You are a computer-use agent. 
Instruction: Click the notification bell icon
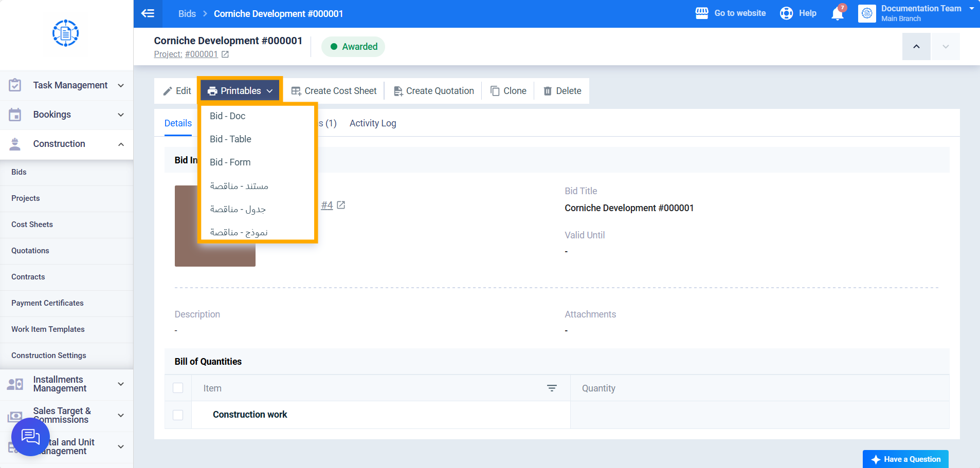tap(837, 13)
